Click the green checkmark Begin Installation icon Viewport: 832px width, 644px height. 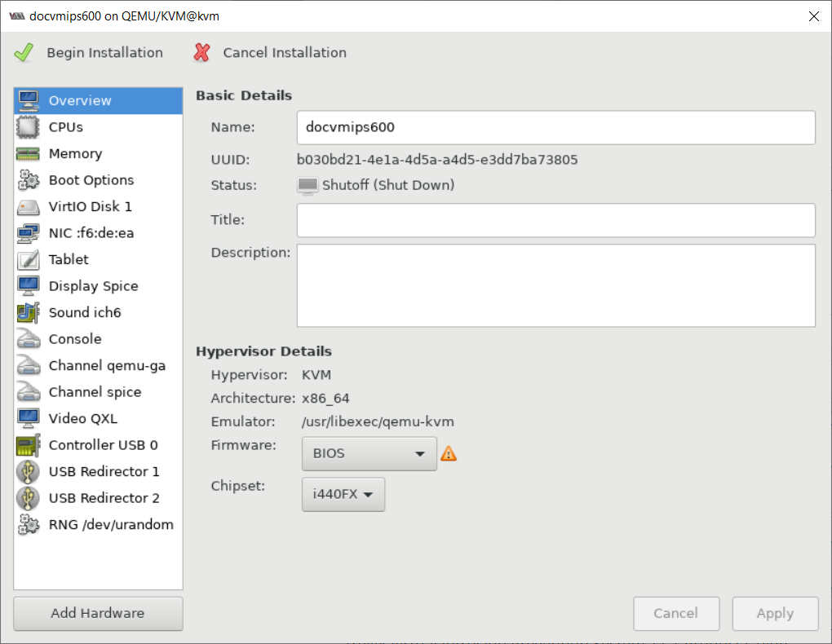tap(24, 52)
